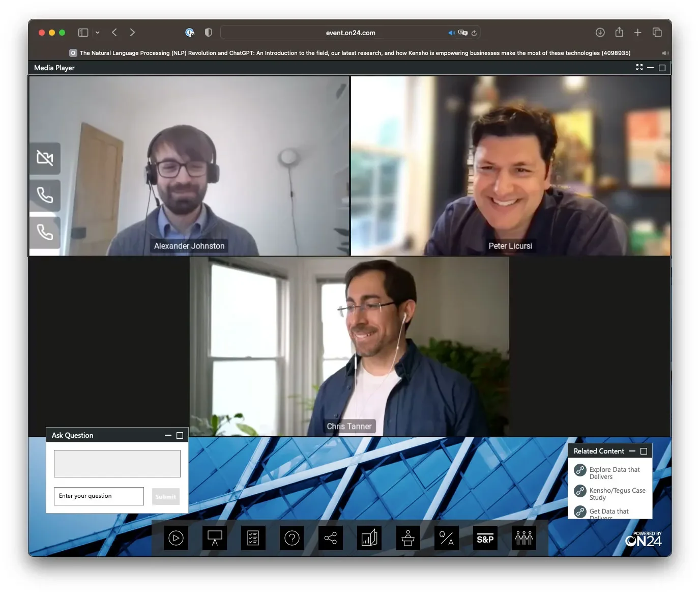The width and height of the screenshot is (700, 594).
Task: Reload the event.on24.com page
Action: (474, 33)
